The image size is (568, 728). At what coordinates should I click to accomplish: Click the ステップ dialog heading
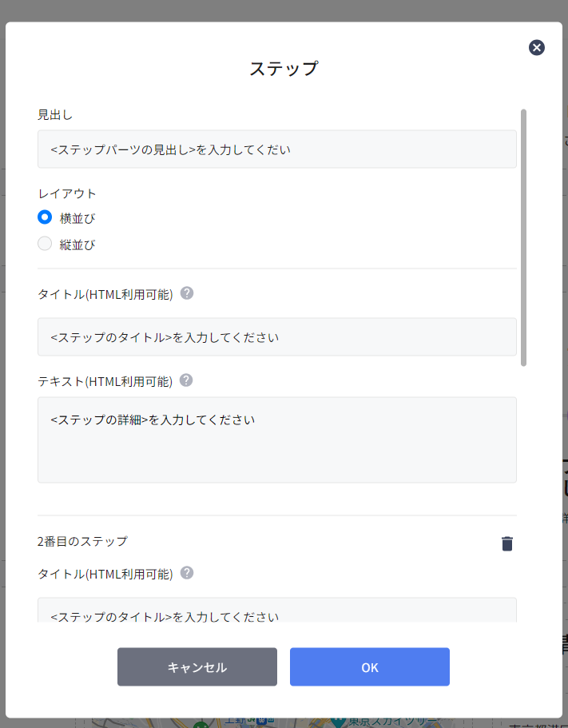[284, 69]
